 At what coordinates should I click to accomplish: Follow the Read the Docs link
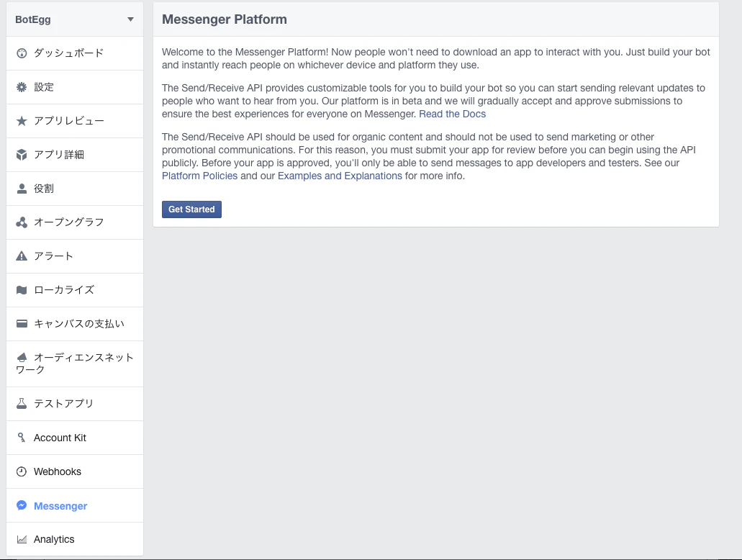[x=453, y=114]
